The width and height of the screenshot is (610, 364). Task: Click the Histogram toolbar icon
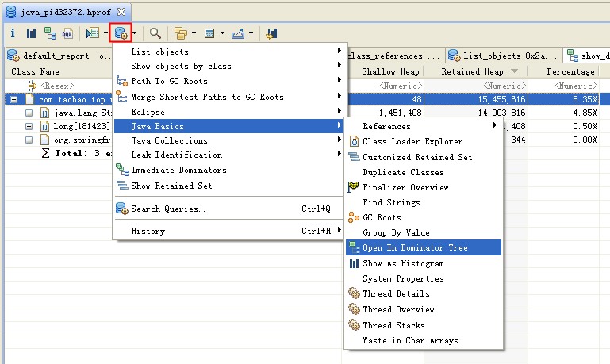31,33
